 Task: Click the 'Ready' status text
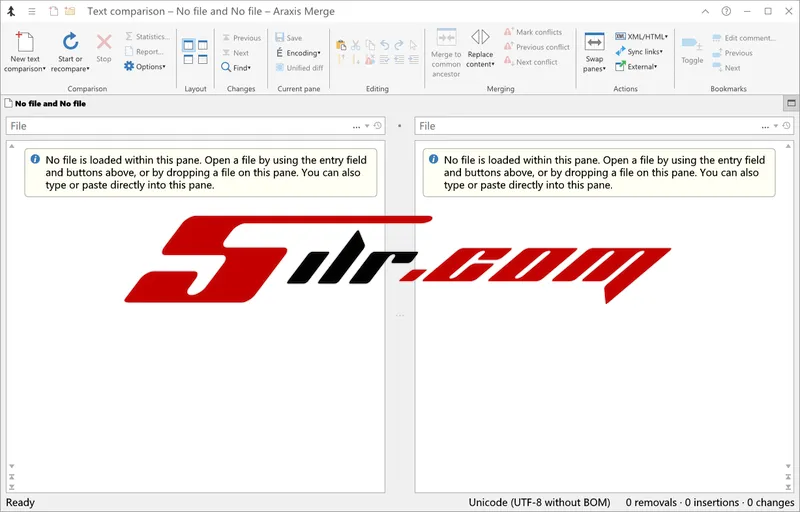[x=20, y=502]
